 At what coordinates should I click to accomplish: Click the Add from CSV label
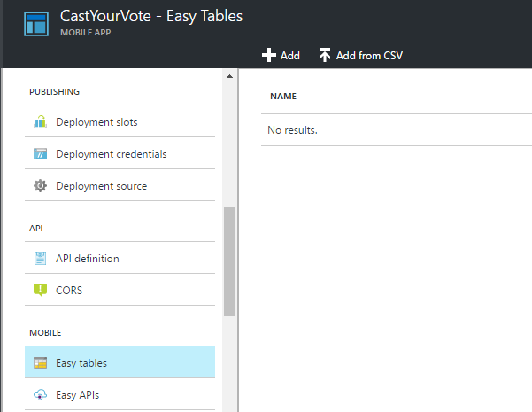tap(369, 55)
